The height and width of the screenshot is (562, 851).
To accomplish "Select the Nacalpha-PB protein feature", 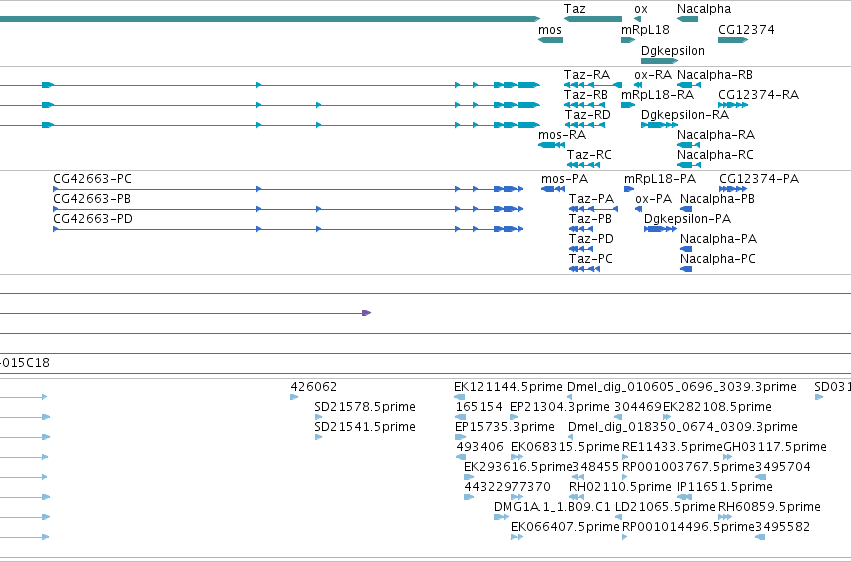I will tap(686, 209).
